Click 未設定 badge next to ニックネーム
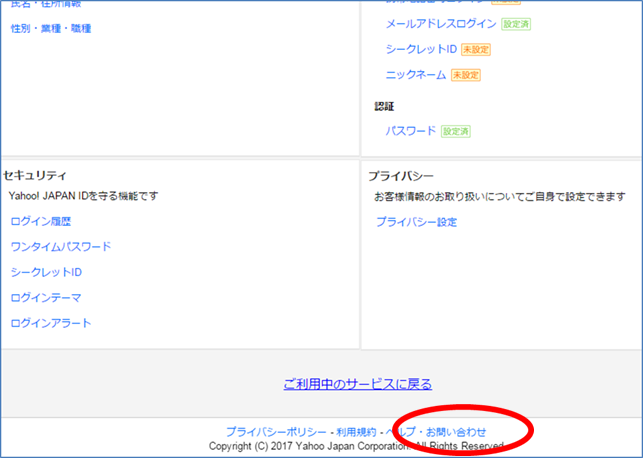This screenshot has width=643, height=458. tap(465, 75)
